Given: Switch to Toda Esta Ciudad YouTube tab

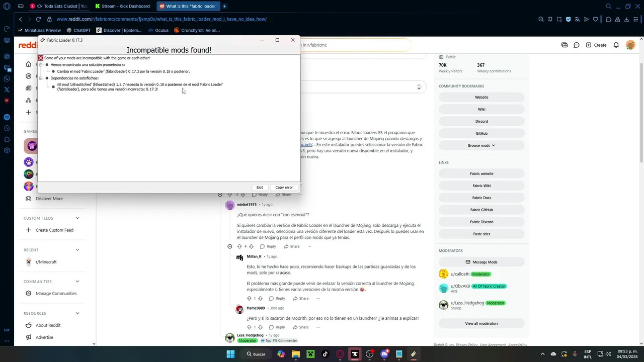Looking at the screenshot, I should click(x=58, y=6).
